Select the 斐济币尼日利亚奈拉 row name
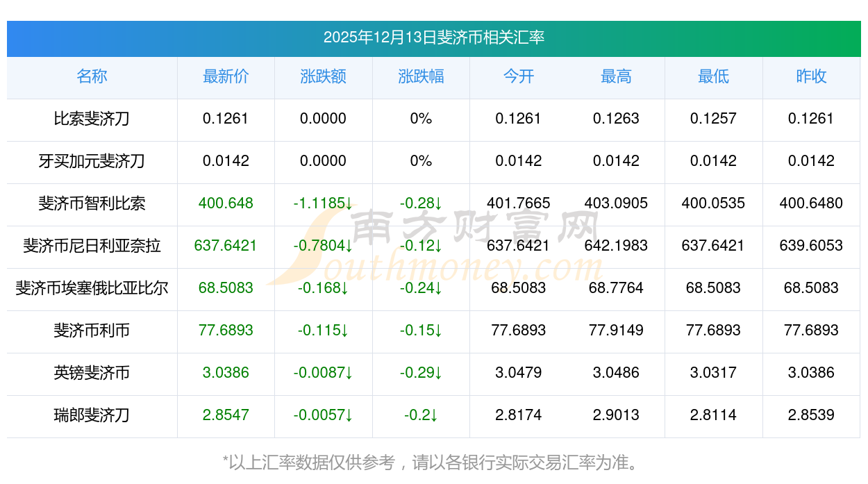This screenshot has width=868, height=484. click(x=92, y=246)
